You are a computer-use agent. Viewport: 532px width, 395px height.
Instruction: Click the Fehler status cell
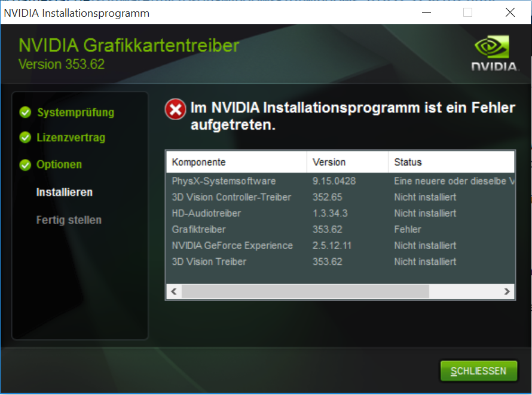pos(408,229)
